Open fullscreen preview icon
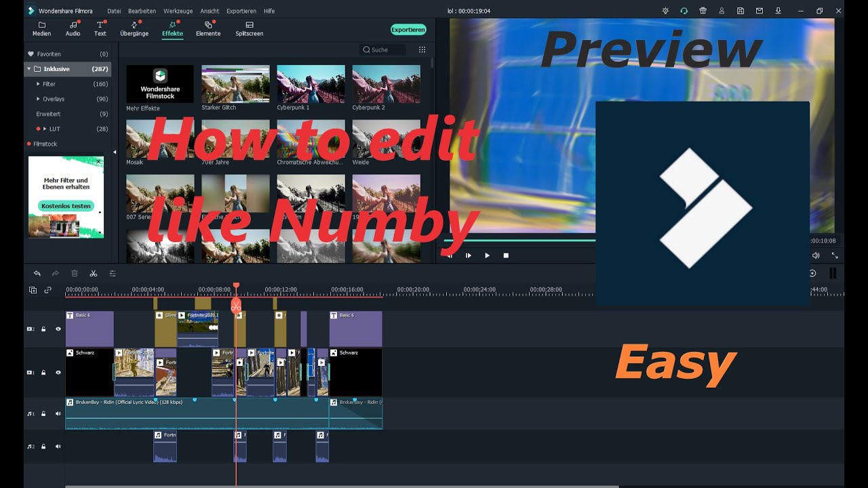This screenshot has width=868, height=488. [x=835, y=256]
